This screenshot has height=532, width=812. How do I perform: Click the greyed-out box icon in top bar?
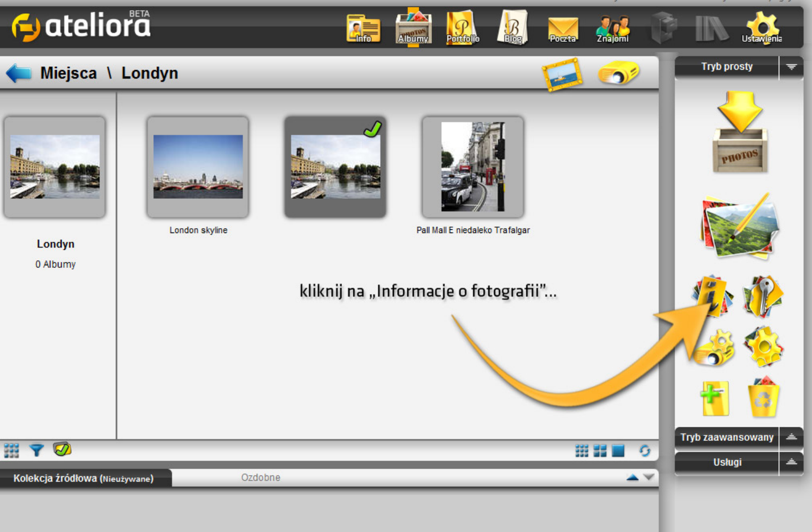click(x=664, y=28)
